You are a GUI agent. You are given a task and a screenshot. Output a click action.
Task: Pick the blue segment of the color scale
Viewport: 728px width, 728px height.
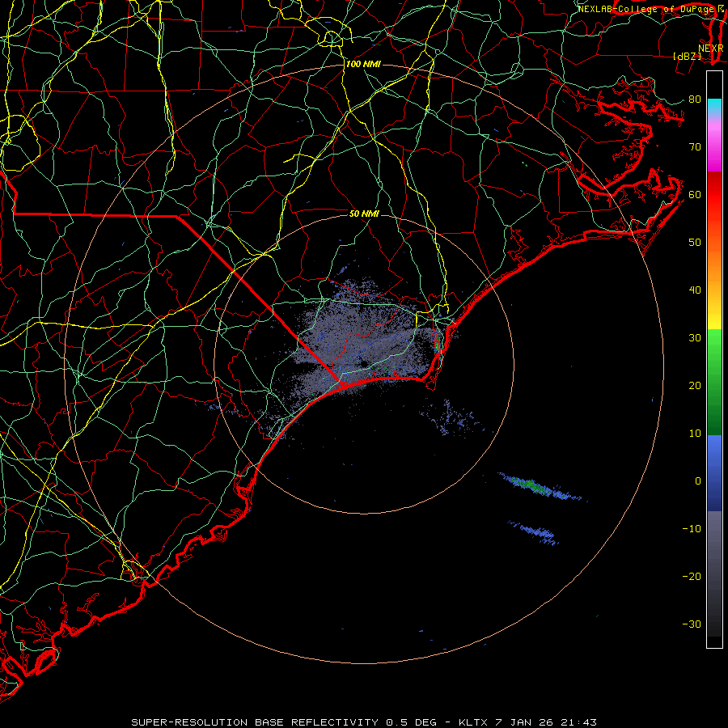714,473
